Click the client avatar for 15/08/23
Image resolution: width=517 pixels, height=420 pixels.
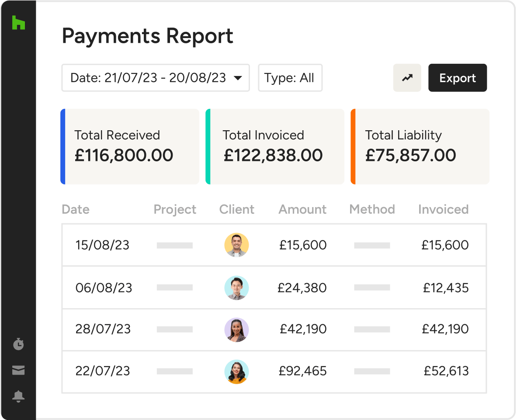point(236,245)
